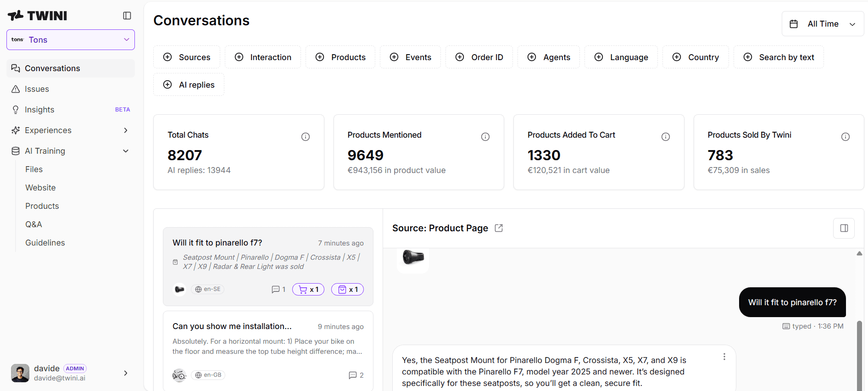Add an AI replies filter
Viewport: 868px width, 391px height.
189,85
